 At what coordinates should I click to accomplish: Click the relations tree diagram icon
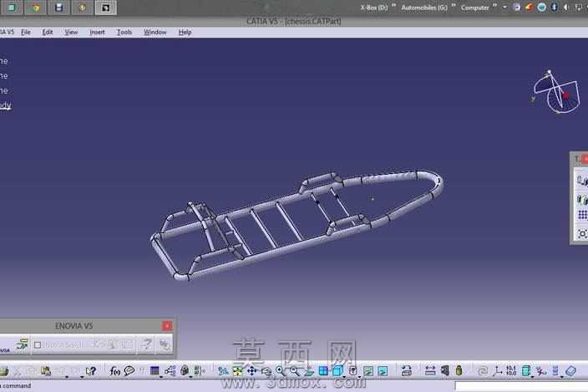click(x=170, y=371)
